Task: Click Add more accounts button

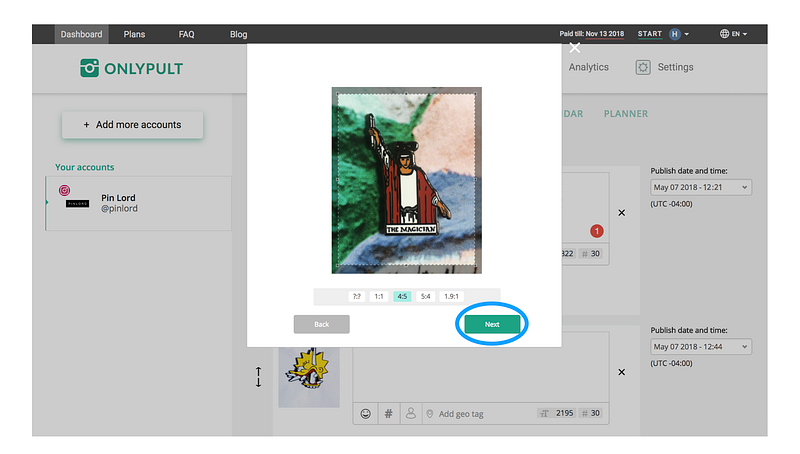Action: coord(133,125)
